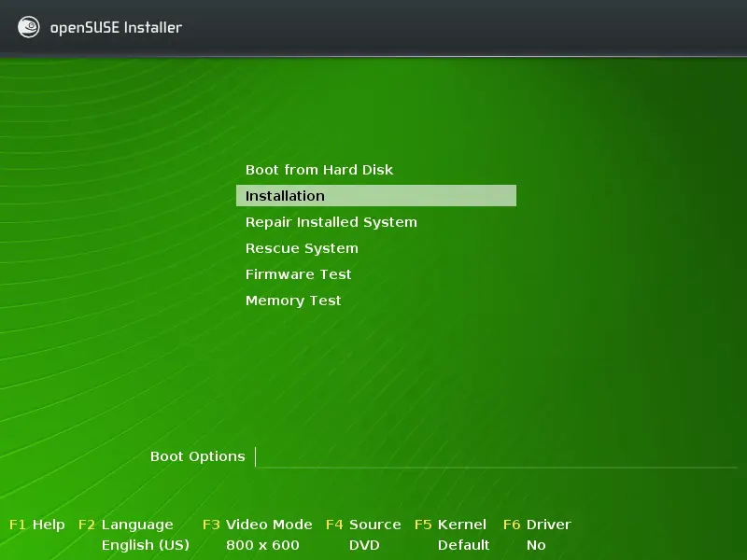Choose Boot from Hard Disk option
The image size is (747, 560).
[x=318, y=169]
